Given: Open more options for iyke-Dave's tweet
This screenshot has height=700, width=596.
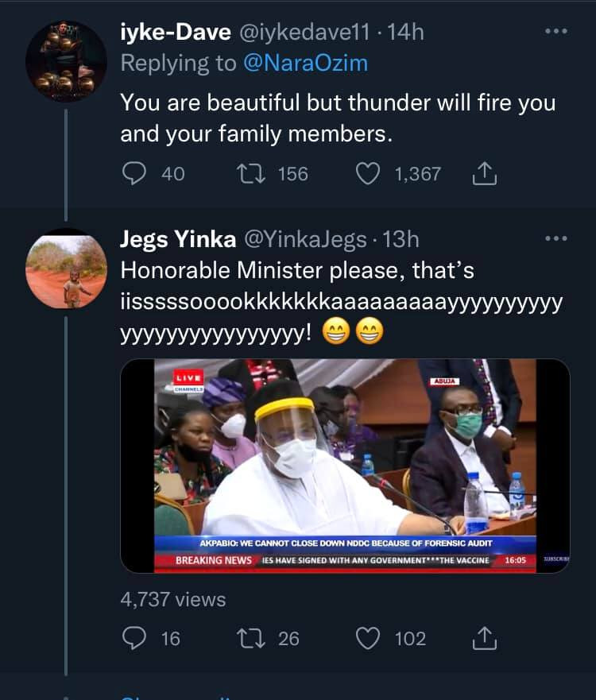Looking at the screenshot, I should pyautogui.click(x=556, y=31).
